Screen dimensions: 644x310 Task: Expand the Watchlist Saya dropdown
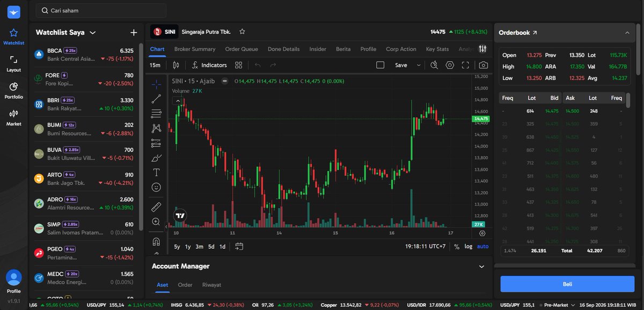93,33
